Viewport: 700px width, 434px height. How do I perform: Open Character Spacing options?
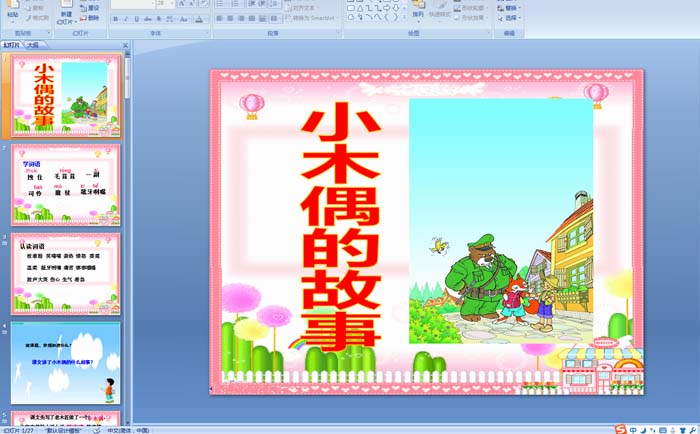(170, 19)
